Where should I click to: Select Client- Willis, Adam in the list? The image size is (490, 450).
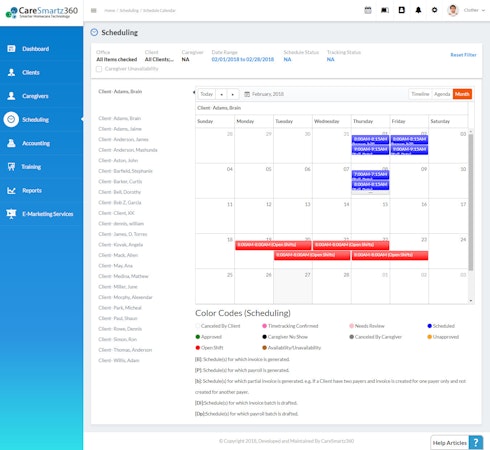(119, 360)
